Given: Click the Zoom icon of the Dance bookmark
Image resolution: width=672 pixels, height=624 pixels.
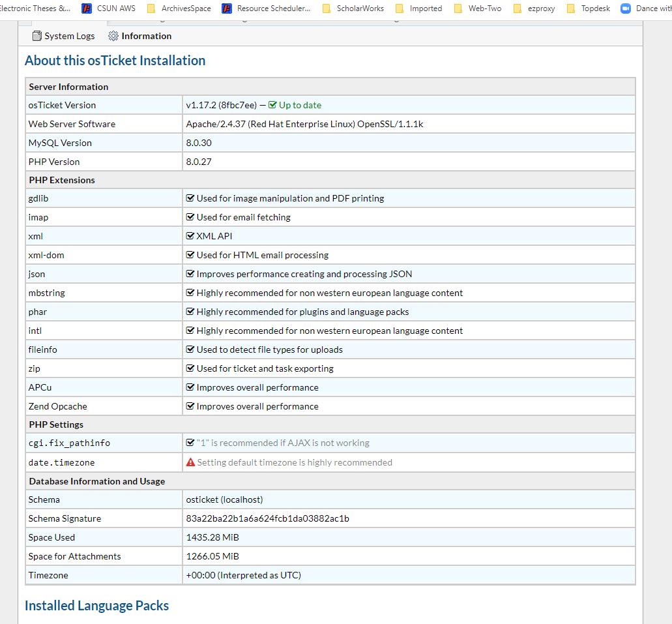Looking at the screenshot, I should (626, 8).
